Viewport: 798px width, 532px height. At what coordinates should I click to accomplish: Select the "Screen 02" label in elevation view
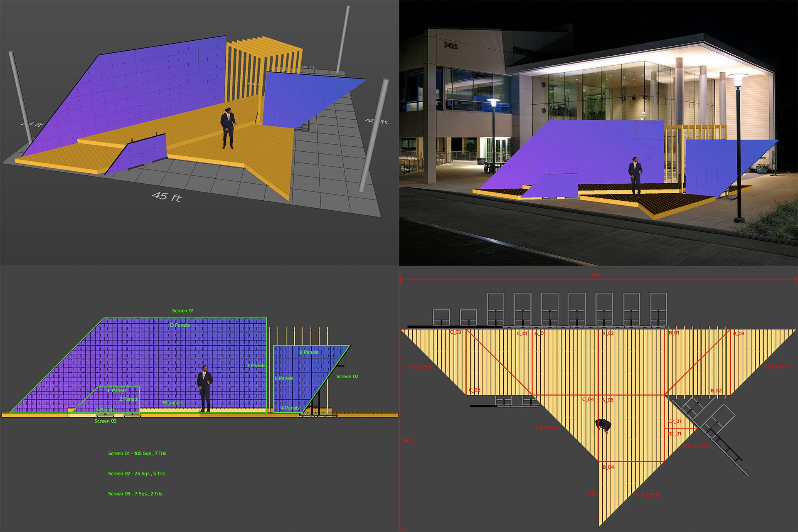[x=347, y=377]
